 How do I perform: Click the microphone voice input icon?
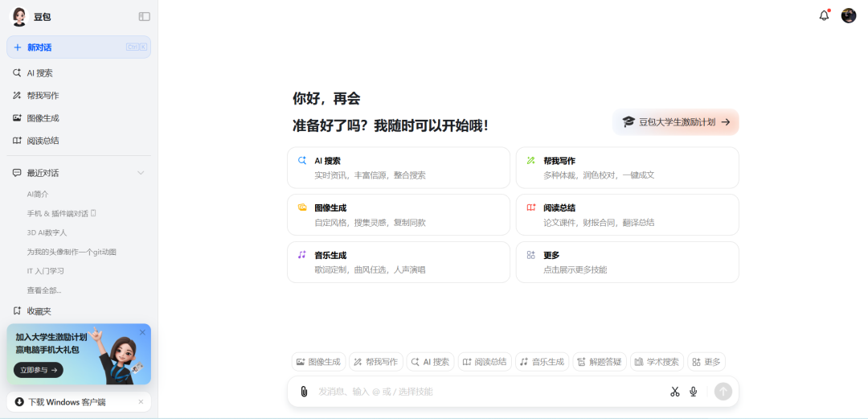pos(693,392)
